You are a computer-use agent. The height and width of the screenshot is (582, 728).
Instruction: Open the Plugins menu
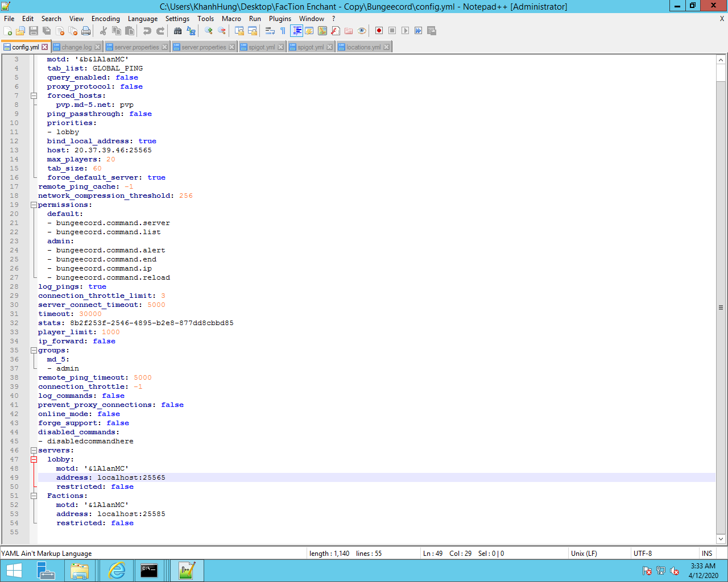(x=280, y=19)
